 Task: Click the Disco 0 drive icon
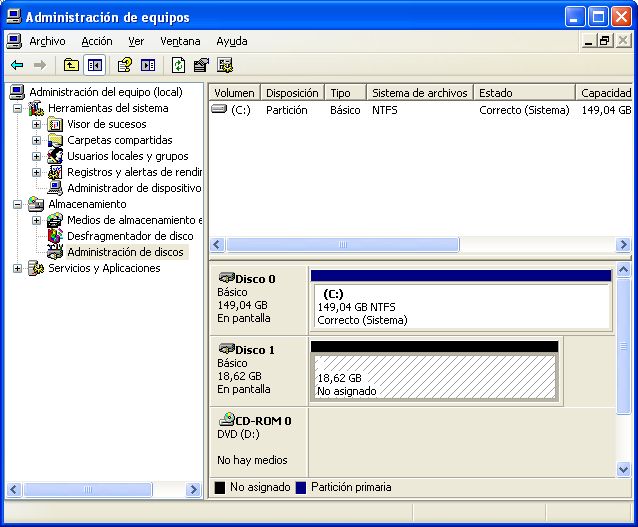226,279
